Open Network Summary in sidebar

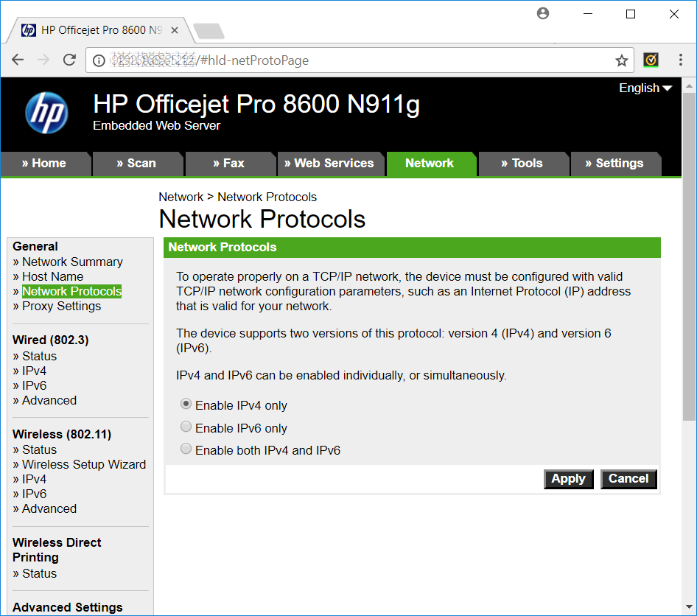click(x=72, y=262)
